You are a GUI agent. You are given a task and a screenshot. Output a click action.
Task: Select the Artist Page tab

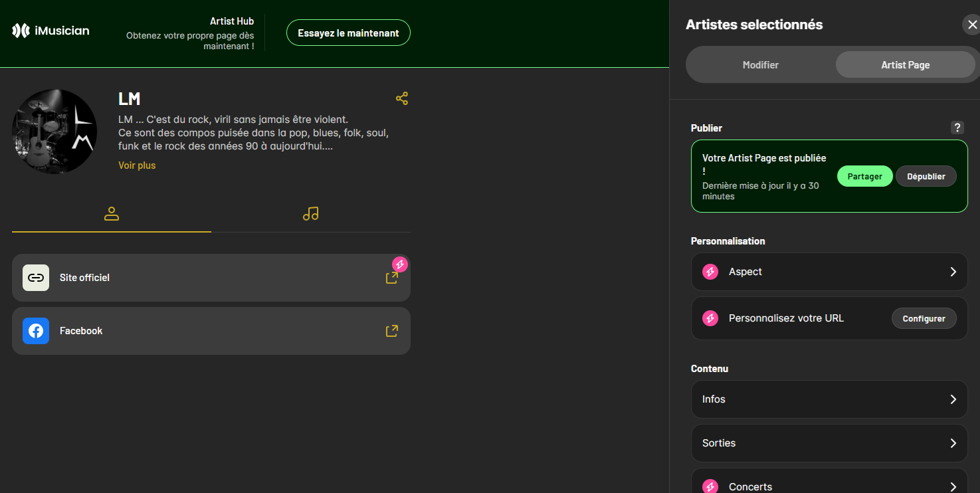pos(905,65)
